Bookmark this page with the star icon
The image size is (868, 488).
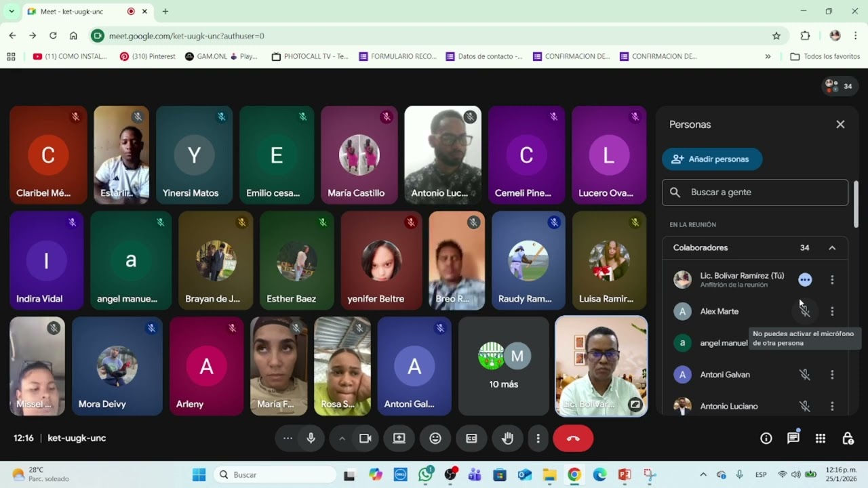coord(776,36)
